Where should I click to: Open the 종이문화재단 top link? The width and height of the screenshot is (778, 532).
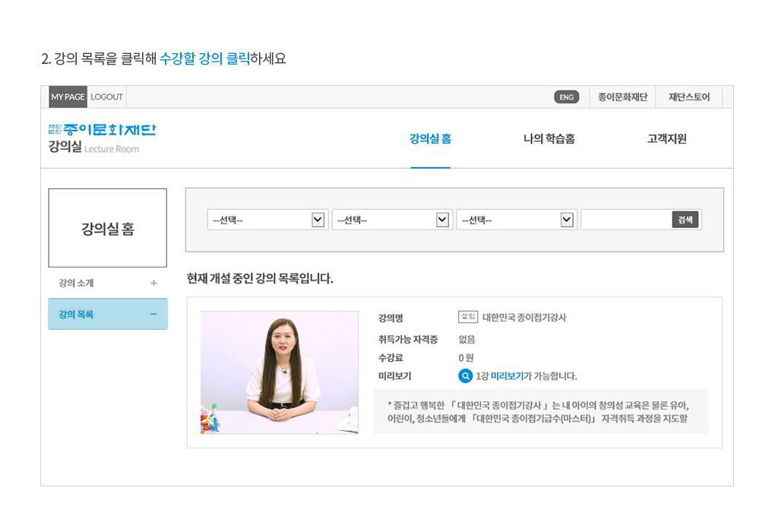622,97
